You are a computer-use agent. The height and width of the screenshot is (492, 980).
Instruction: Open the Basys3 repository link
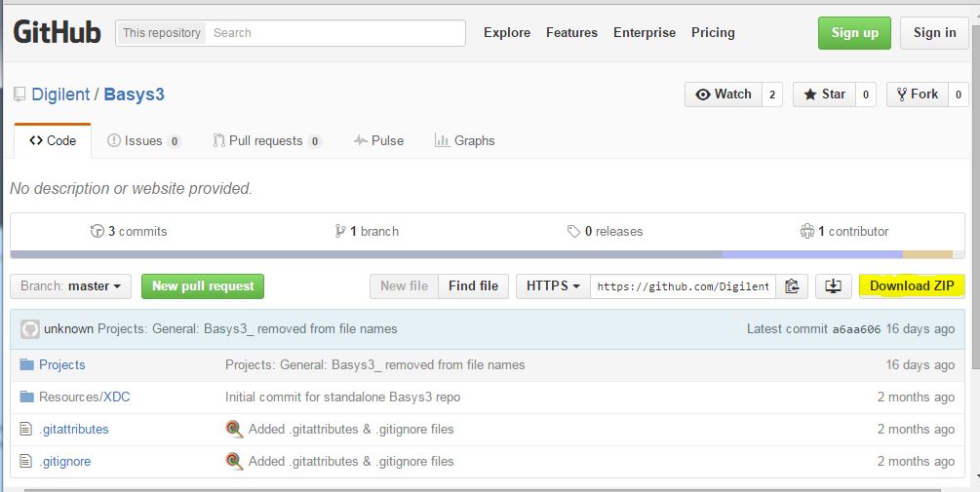134,95
